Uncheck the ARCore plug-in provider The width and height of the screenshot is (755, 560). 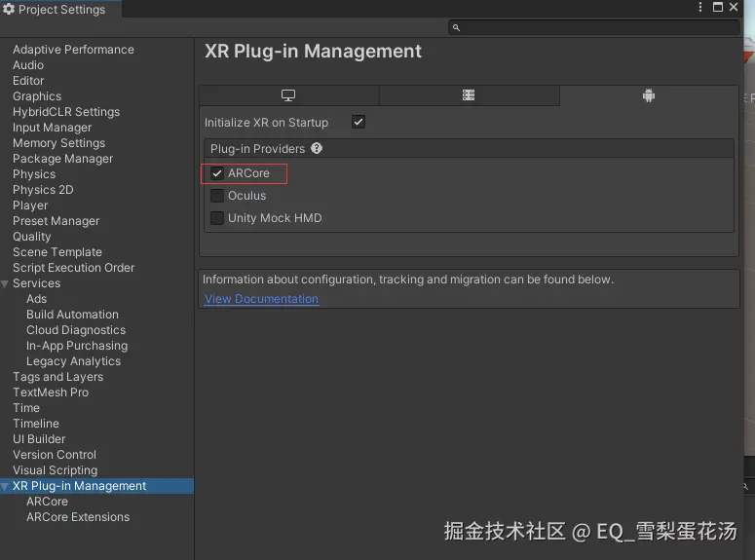(x=217, y=173)
